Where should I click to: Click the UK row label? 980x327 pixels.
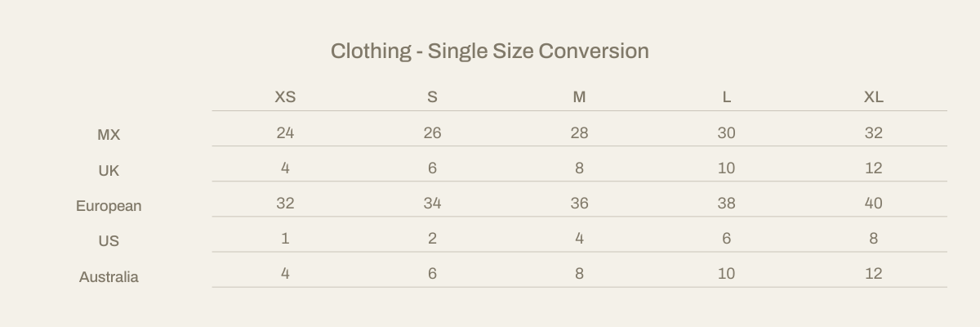pyautogui.click(x=109, y=170)
